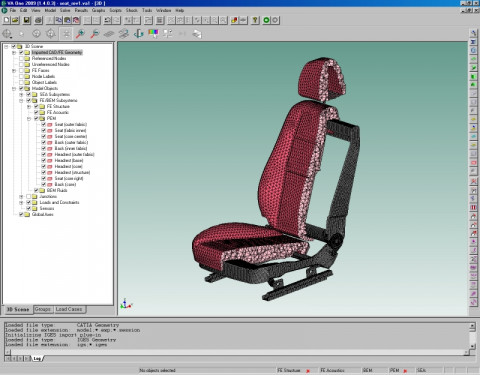Click the red X icon beside FE Structure status
The image size is (480, 375).
click(x=308, y=370)
